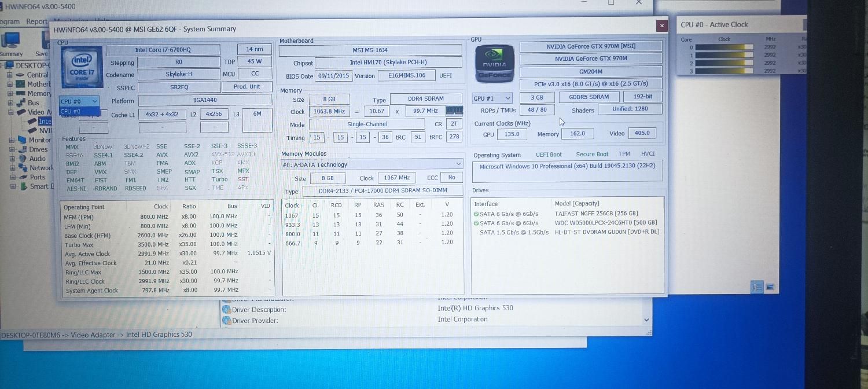Click the Secure Boot label
The height and width of the screenshot is (389, 868).
click(592, 155)
